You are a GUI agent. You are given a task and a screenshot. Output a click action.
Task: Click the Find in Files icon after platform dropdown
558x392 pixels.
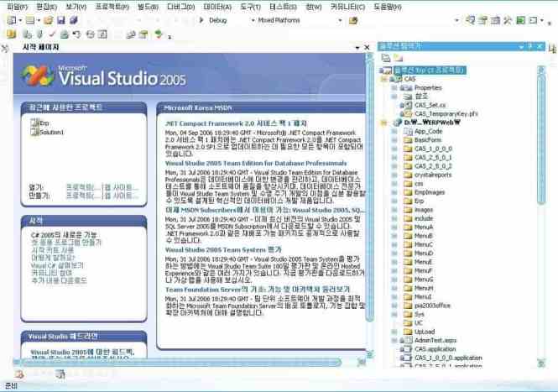pyautogui.click(x=353, y=21)
